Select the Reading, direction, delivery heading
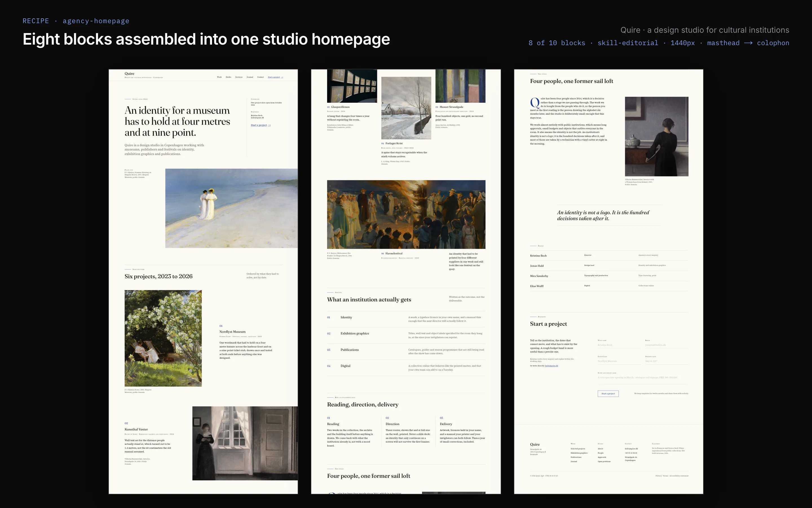812x508 pixels. [363, 404]
